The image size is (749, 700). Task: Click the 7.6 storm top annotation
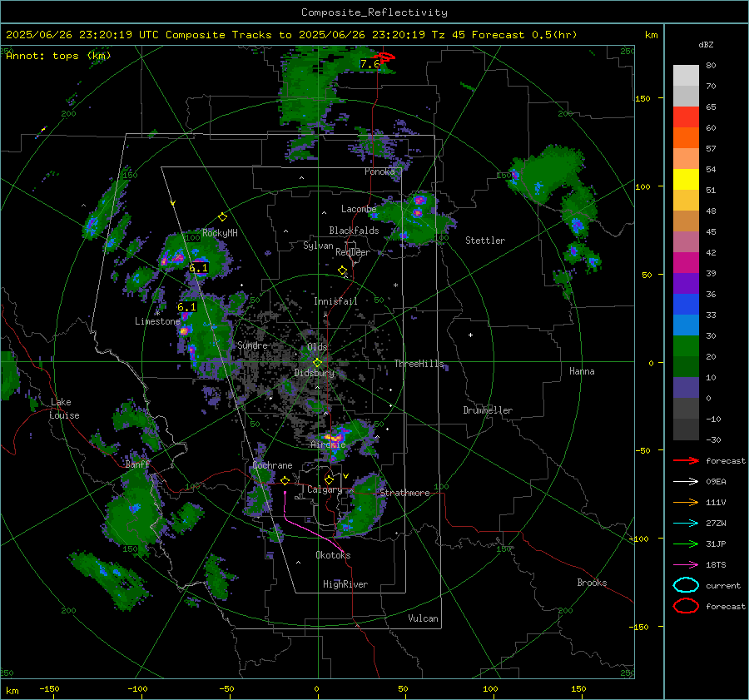(x=370, y=64)
